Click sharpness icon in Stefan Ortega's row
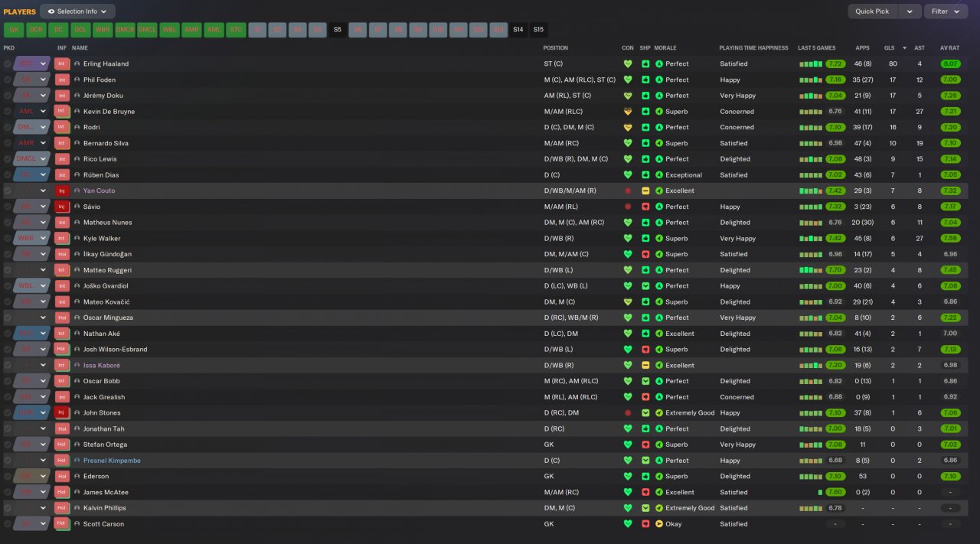Screen dimensions: 980x544 pyautogui.click(x=645, y=445)
